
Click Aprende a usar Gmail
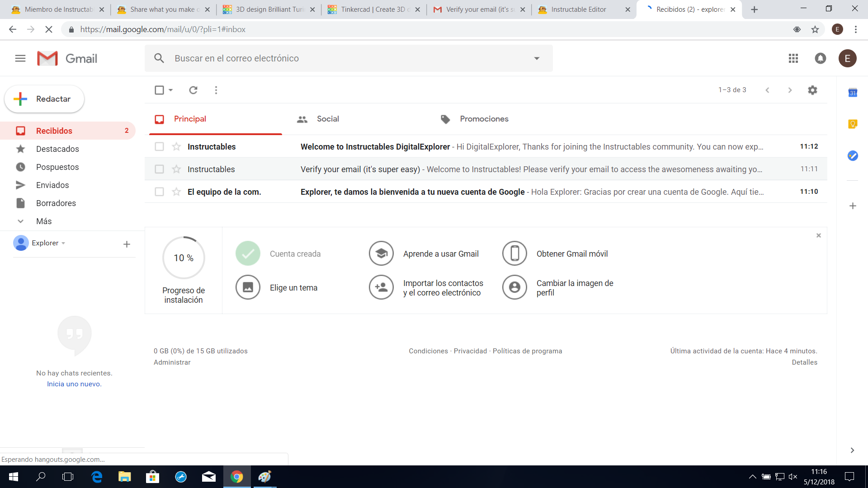pyautogui.click(x=424, y=253)
